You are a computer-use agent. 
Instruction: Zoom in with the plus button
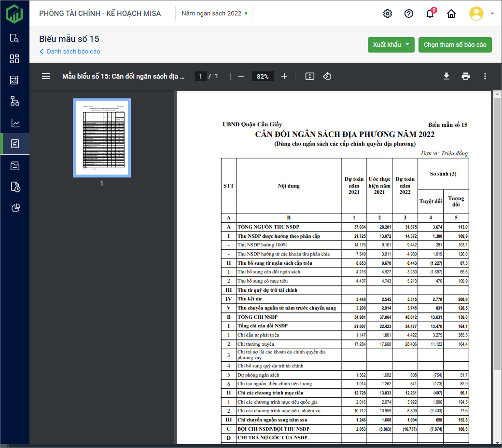pos(284,76)
